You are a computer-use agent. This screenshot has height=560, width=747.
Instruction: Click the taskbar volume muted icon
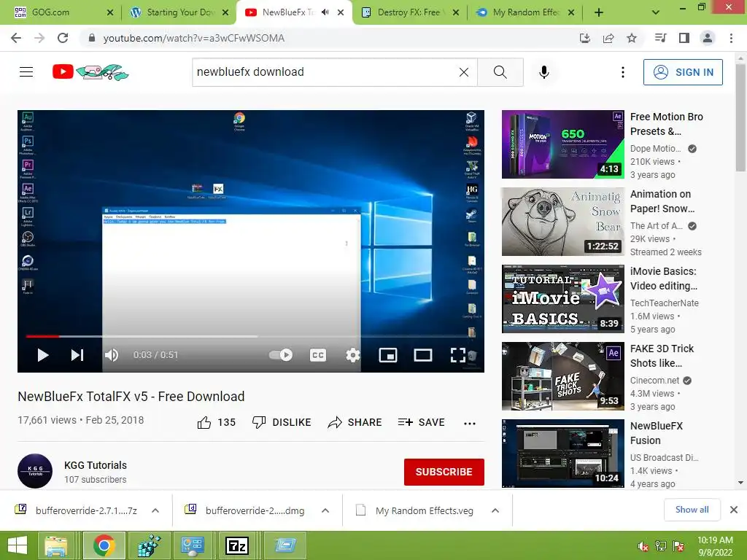coord(643,546)
